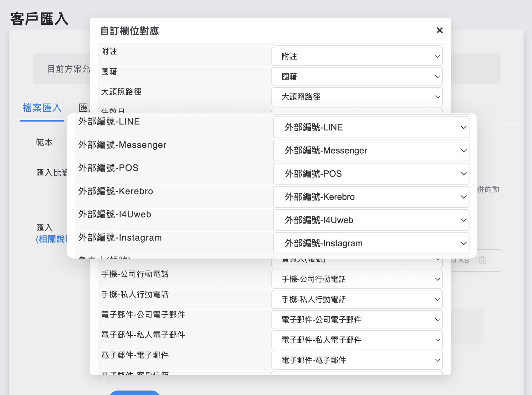Viewport: 532px width, 395px height.
Task: Open the 外部編號-I4Uweb dropdown
Action: click(371, 220)
